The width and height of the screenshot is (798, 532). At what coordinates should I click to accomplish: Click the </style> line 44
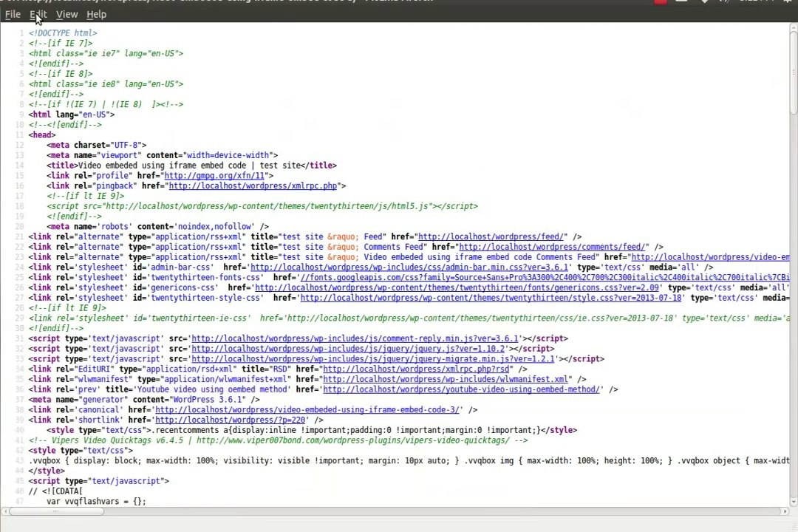pyautogui.click(x=47, y=471)
